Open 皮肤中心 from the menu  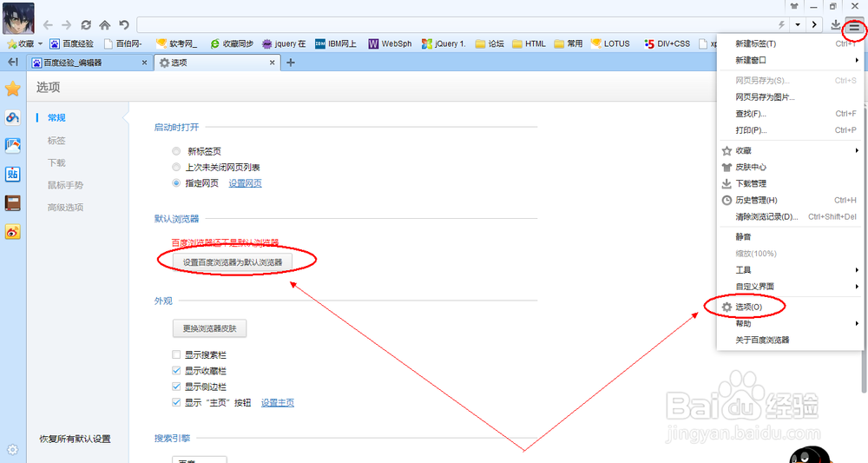(x=790, y=167)
